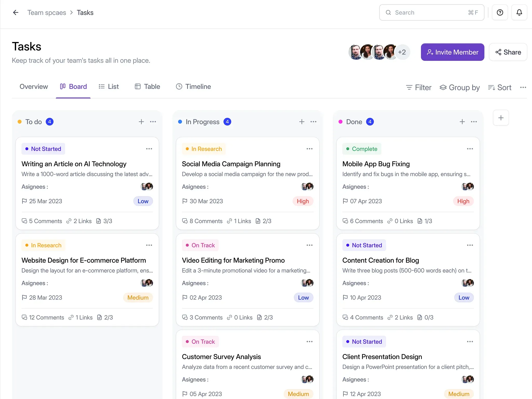Click the back arrow icon
This screenshot has width=532, height=399.
pos(16,12)
